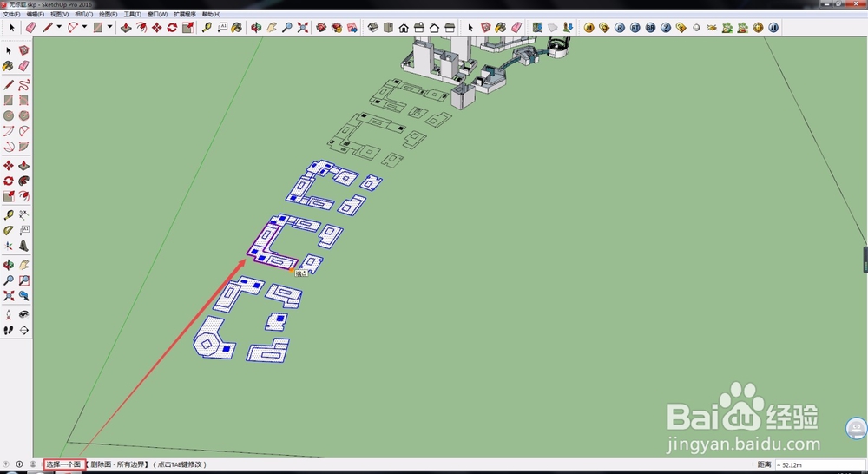Screen dimensions: 868x474
Task: Select the 3D Text tool
Action: [23, 246]
